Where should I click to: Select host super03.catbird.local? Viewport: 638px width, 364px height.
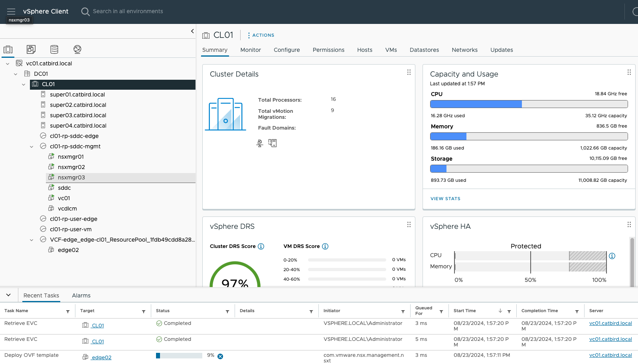click(x=78, y=115)
